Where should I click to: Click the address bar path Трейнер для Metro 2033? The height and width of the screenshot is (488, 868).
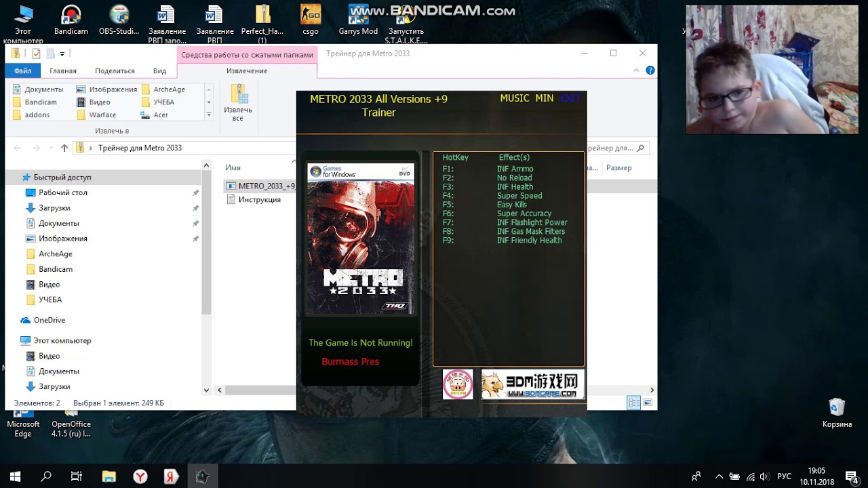click(x=140, y=148)
